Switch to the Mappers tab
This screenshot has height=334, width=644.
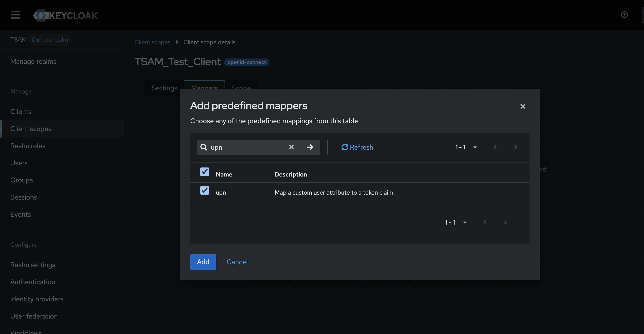204,85
